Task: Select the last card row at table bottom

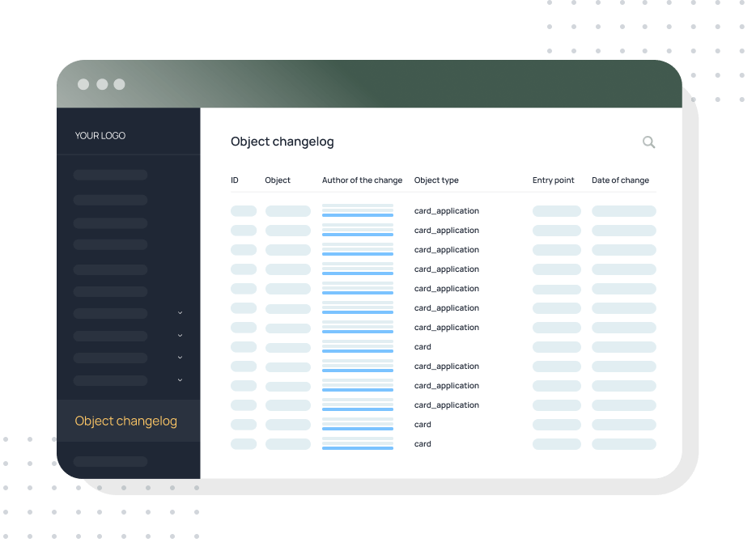Action: 443,443
